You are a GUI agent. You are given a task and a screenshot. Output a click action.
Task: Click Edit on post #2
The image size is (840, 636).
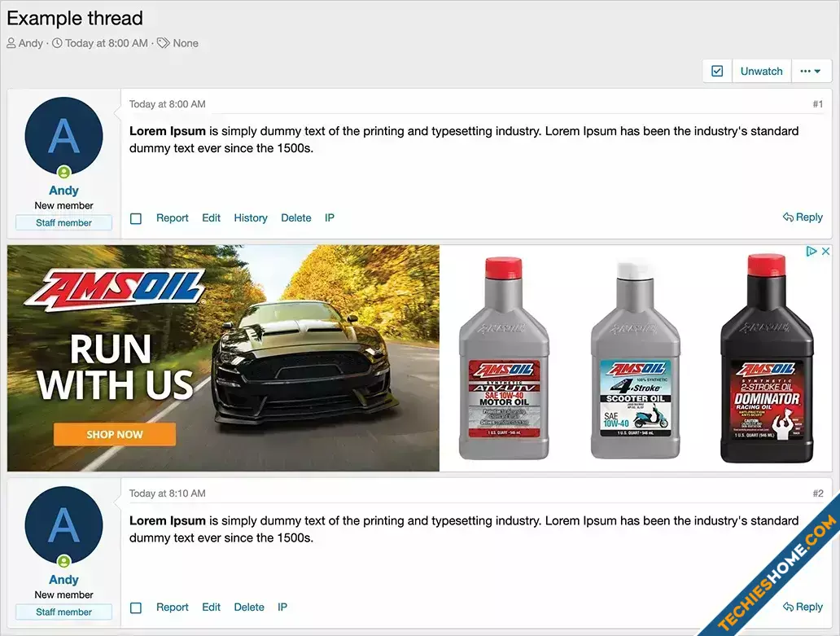point(211,607)
